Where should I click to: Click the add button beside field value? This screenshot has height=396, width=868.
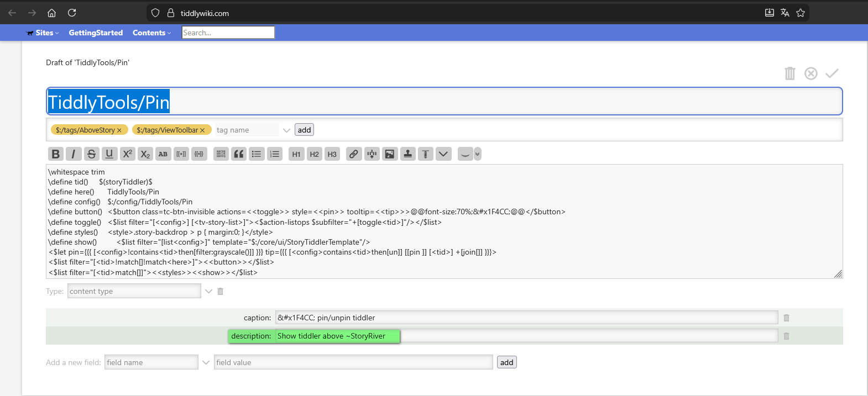(506, 362)
